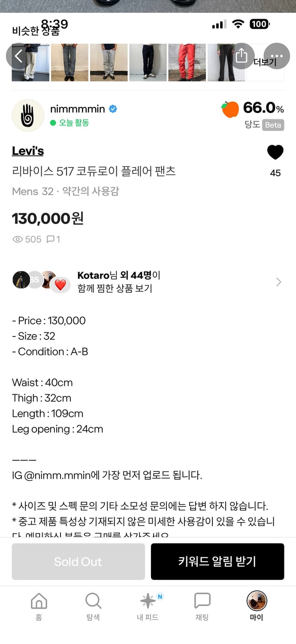Open the more options ellipsis icon
The image size is (296, 644).
click(276, 55)
